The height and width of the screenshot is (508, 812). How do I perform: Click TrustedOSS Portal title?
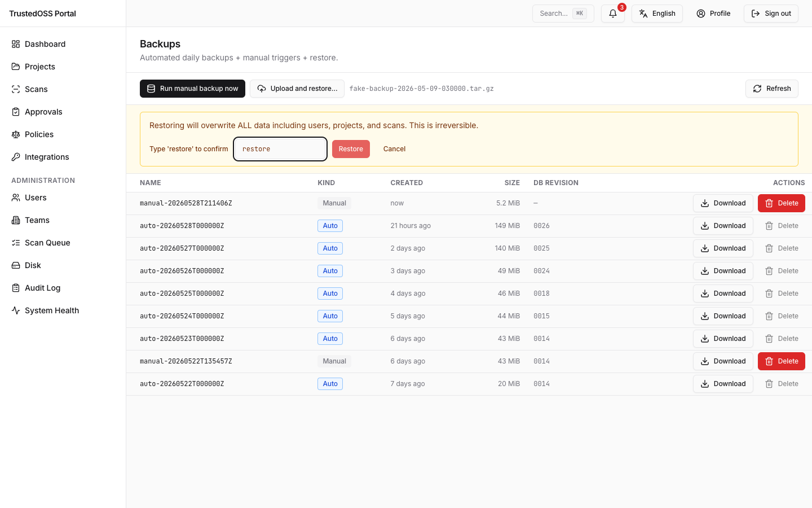tap(42, 14)
